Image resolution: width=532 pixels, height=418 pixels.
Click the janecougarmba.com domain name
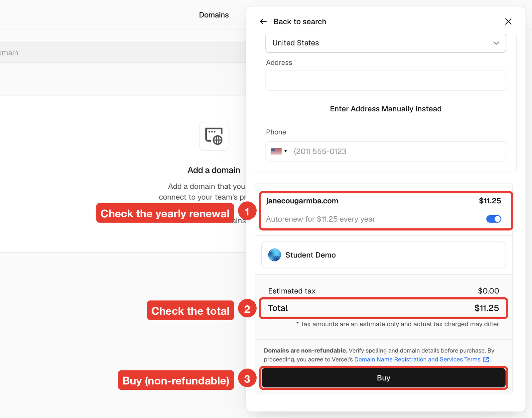tap(302, 201)
